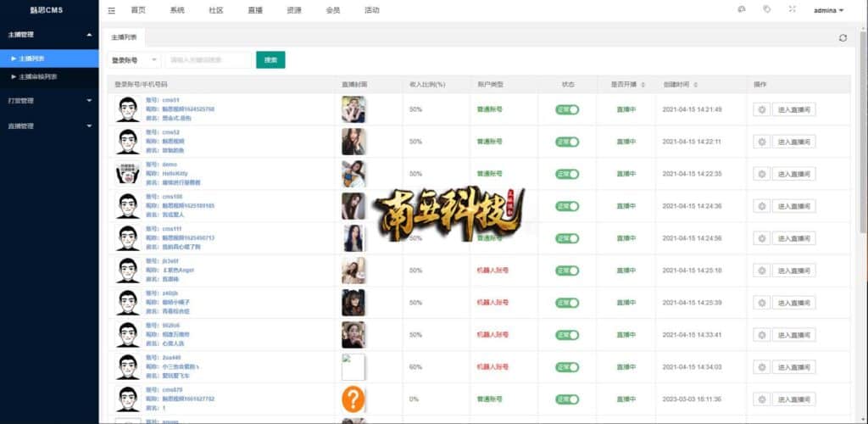Toggle status switch for cms111 row
Image resolution: width=868 pixels, height=424 pixels.
point(567,238)
